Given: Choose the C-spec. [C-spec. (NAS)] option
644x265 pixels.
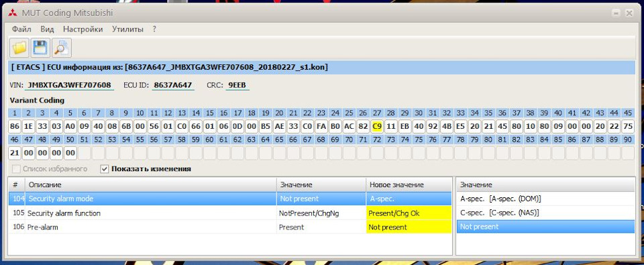Looking at the screenshot, I should [546, 213].
